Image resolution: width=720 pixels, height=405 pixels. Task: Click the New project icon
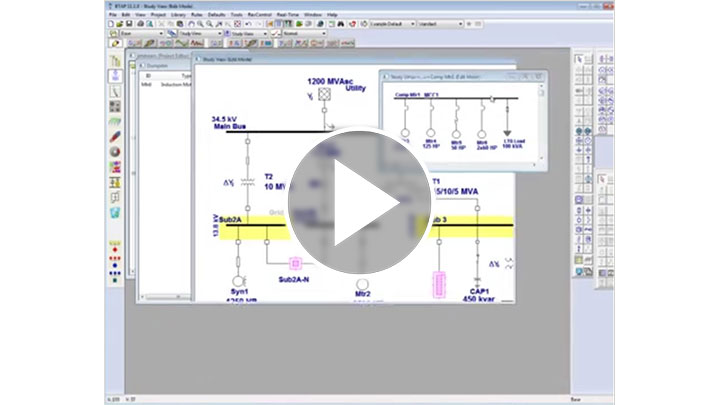pyautogui.click(x=111, y=24)
